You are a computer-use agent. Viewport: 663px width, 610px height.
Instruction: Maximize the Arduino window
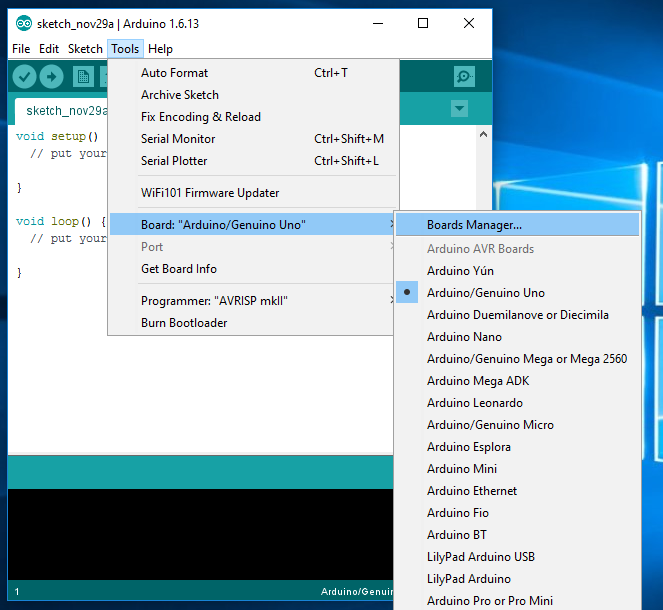point(423,23)
